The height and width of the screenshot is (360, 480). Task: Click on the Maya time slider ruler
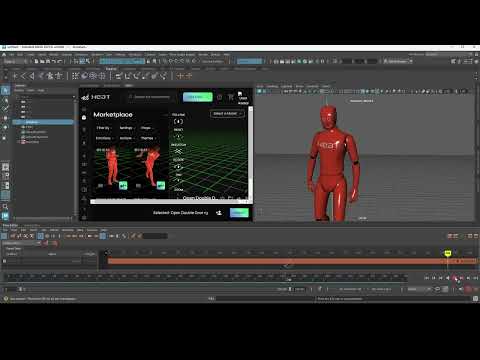pyautogui.click(x=205, y=277)
